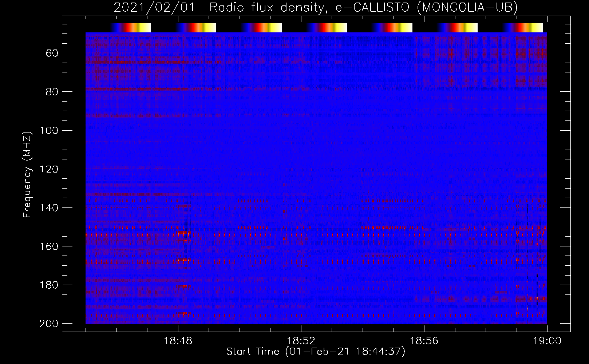The width and height of the screenshot is (589, 364).
Task: Click the 18:56 time tick label
Action: 424,341
